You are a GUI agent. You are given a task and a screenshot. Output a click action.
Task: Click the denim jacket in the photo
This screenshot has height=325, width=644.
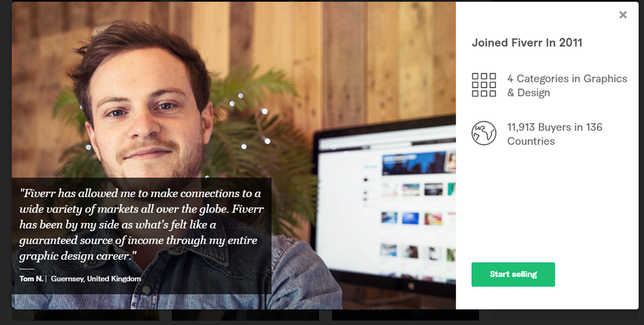click(304, 275)
